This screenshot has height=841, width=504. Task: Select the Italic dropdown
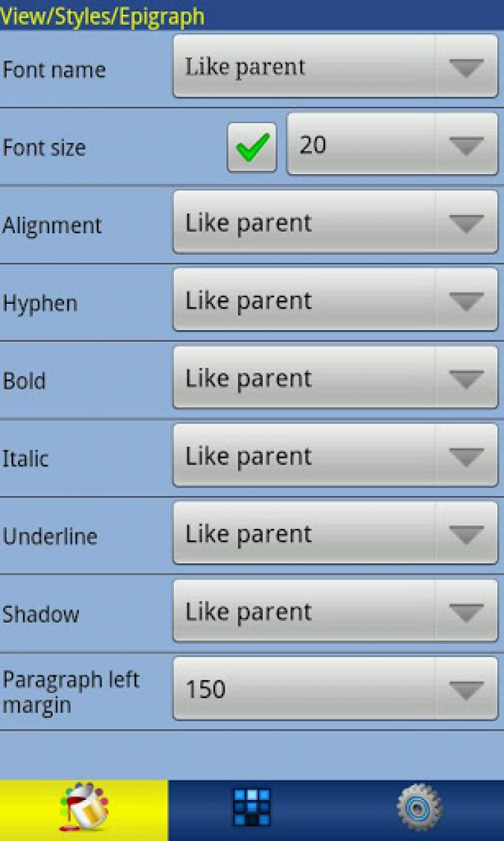335,456
